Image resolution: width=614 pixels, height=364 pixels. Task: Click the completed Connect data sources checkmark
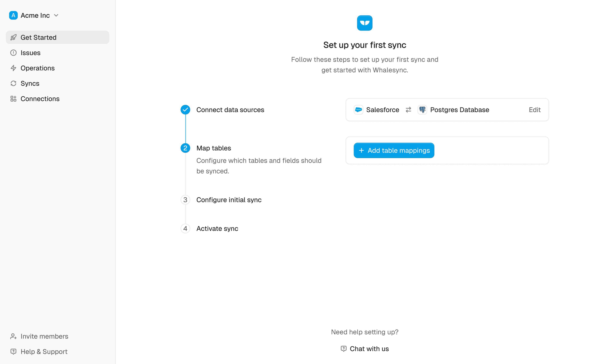point(185,110)
